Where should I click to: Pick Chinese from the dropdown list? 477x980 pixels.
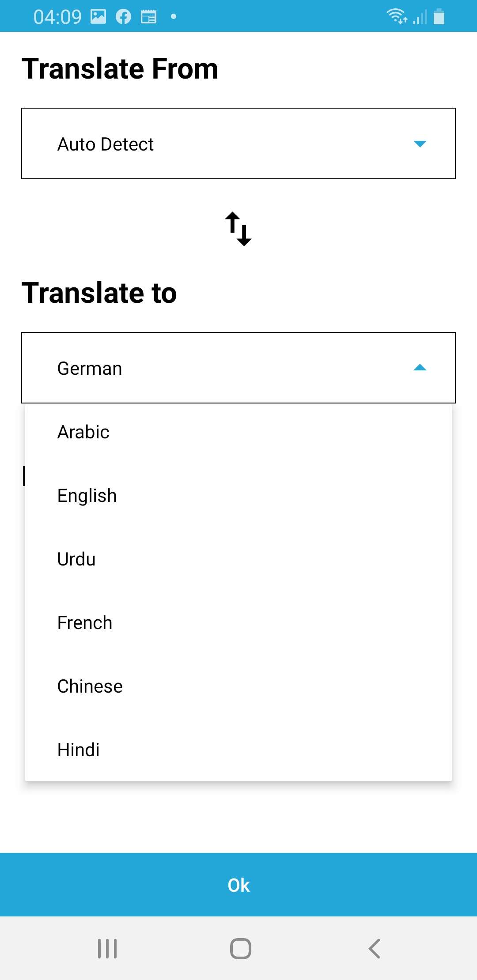[238, 686]
